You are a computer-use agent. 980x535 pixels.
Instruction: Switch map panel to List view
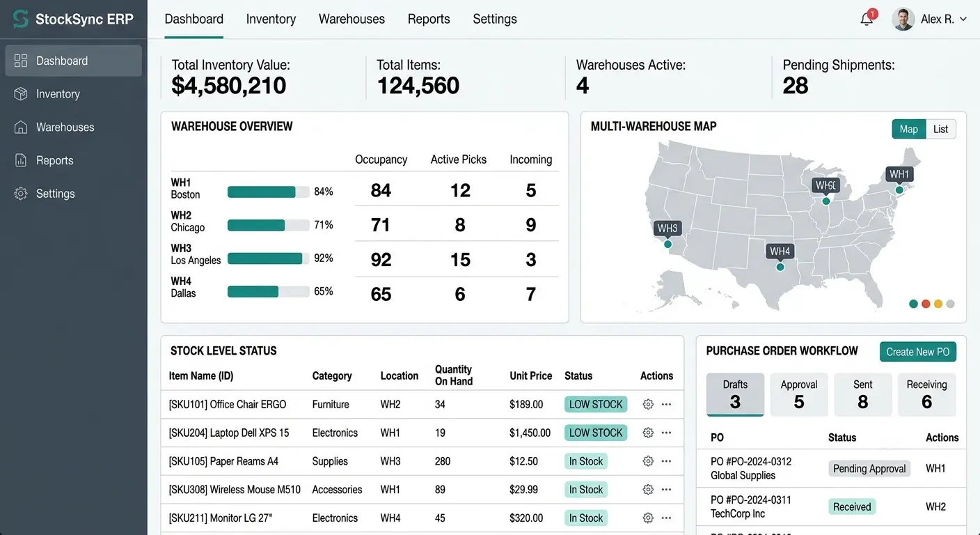tap(940, 129)
